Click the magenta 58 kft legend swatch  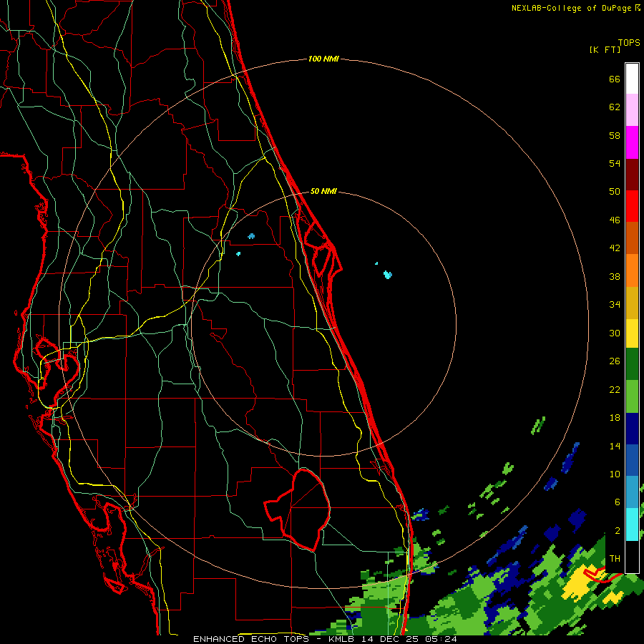632,142
